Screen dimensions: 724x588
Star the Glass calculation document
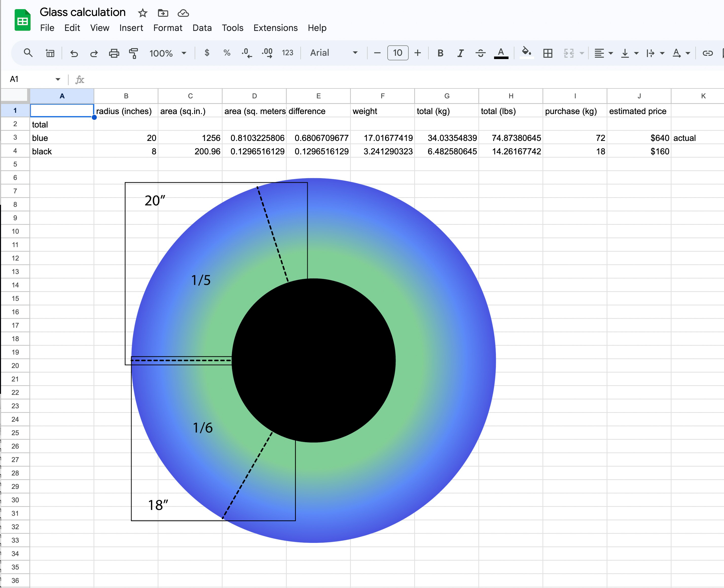click(143, 13)
